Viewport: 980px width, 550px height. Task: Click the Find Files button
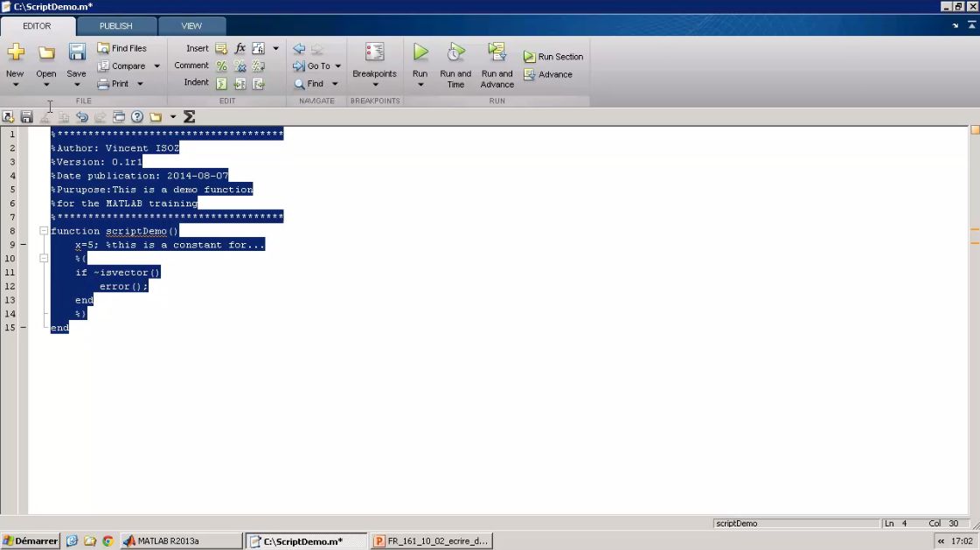pyautogui.click(x=122, y=49)
